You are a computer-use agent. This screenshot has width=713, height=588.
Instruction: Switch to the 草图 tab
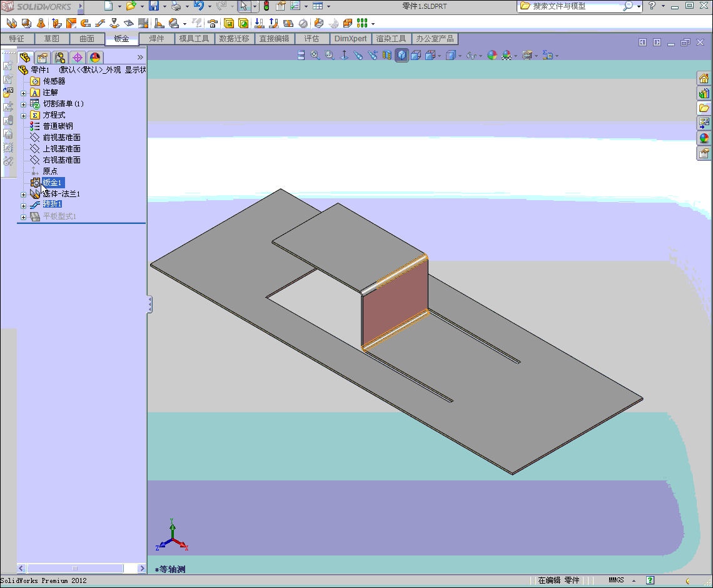pos(52,39)
